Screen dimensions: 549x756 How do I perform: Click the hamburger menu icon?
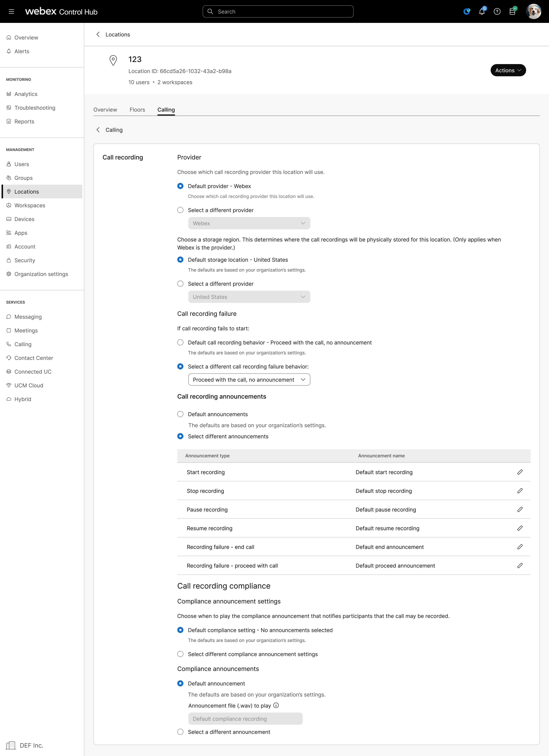tap(12, 11)
